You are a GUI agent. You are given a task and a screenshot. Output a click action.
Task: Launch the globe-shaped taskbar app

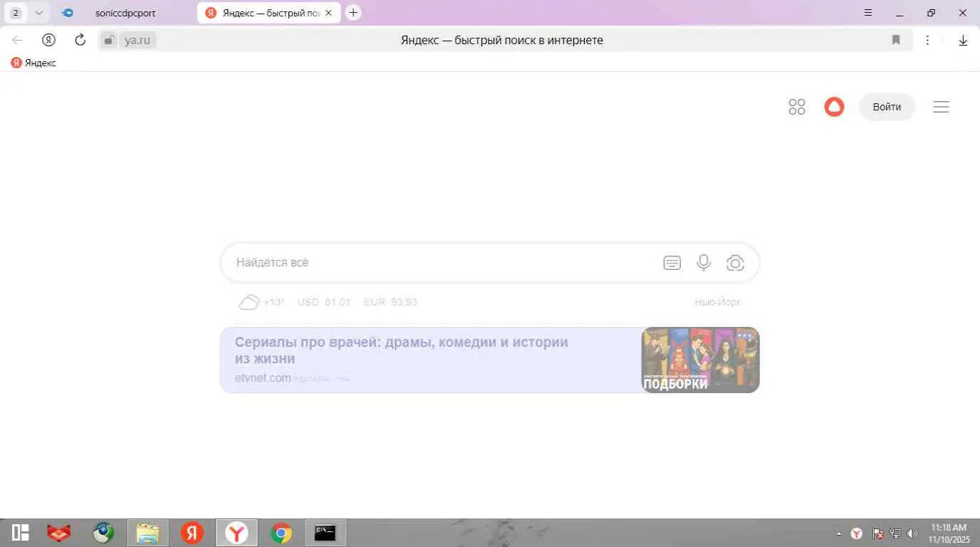pyautogui.click(x=104, y=533)
